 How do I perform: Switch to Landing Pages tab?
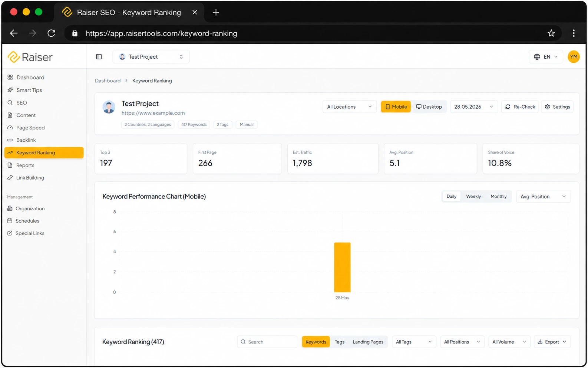[x=368, y=342]
